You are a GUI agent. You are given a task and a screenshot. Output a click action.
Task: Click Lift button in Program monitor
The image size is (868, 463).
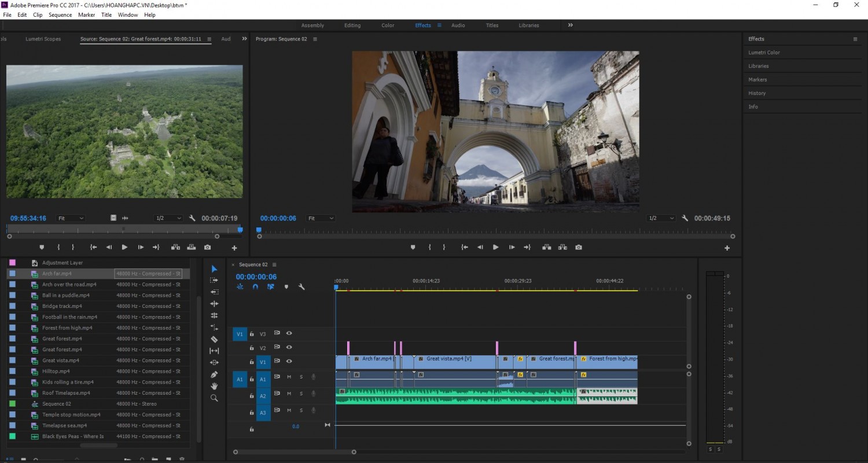(x=546, y=247)
